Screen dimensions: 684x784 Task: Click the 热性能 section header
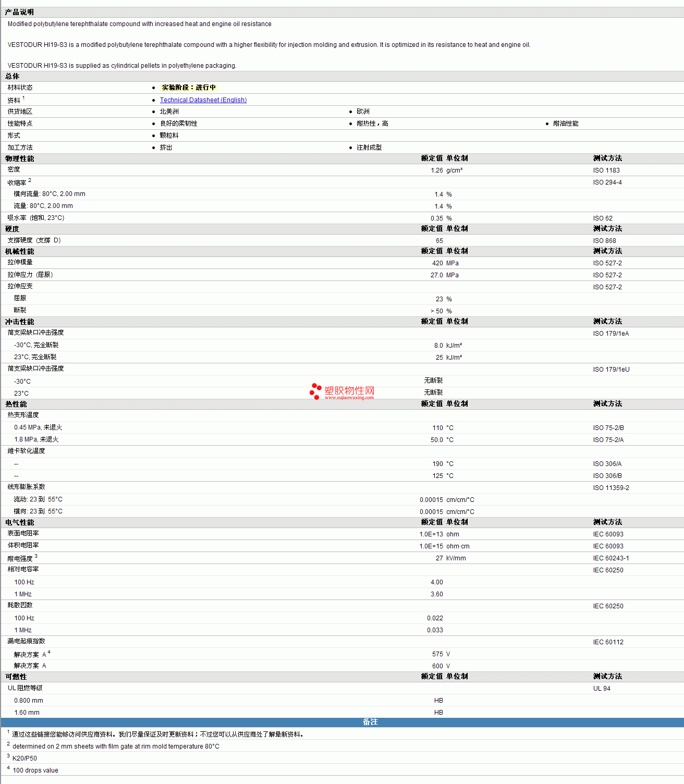(x=16, y=404)
